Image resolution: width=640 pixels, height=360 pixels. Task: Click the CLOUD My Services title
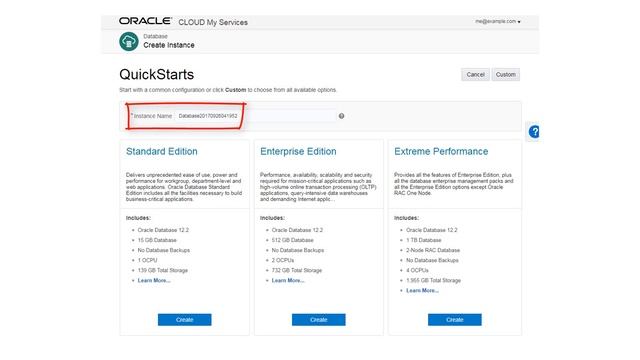click(x=213, y=22)
